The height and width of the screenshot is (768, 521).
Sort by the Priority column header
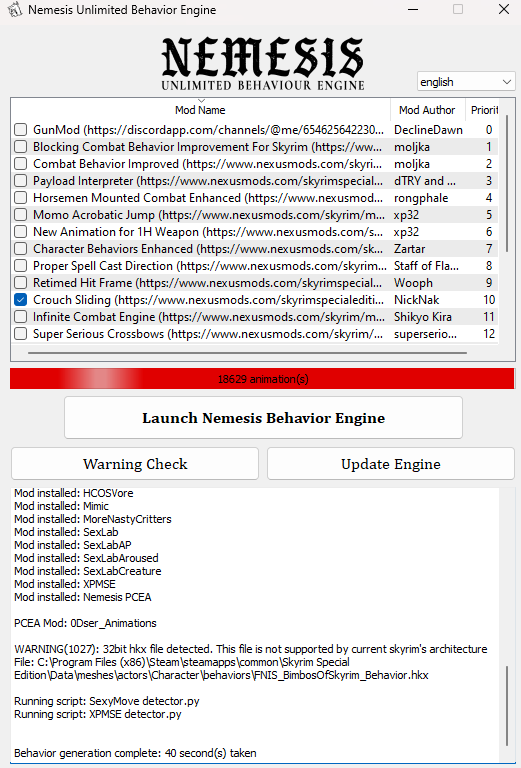click(x=484, y=110)
